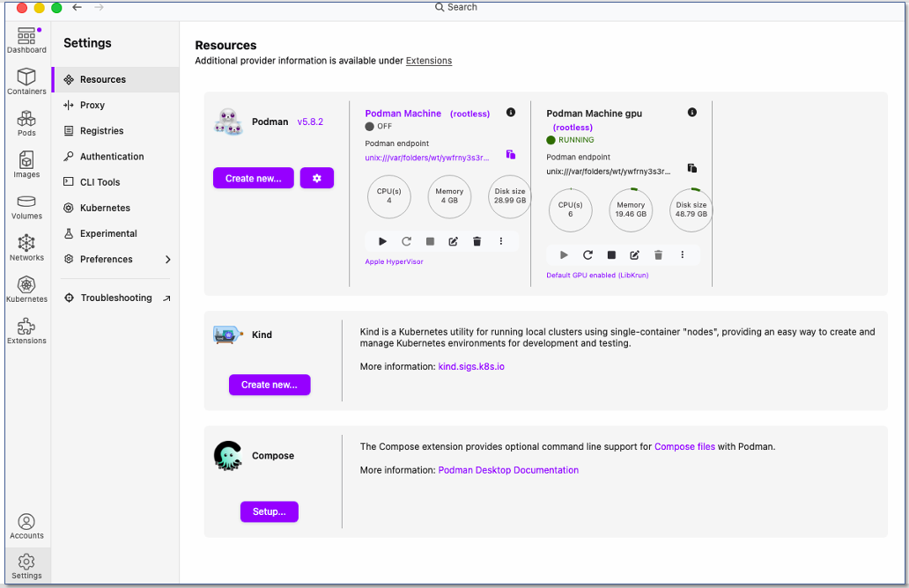The width and height of the screenshot is (909, 588).
Task: Go to the Pods section
Action: pyautogui.click(x=26, y=123)
